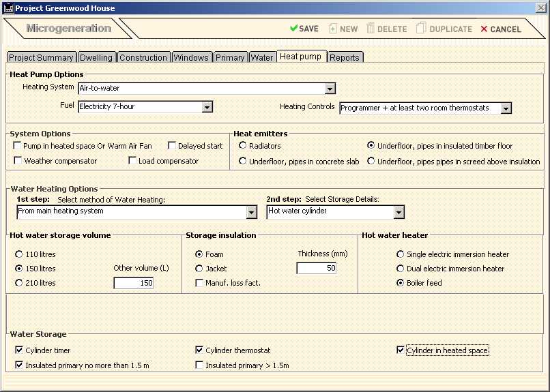Viewport: 550px width, 392px height.
Task: Choose the 210 litres storage volume
Action: [x=18, y=283]
